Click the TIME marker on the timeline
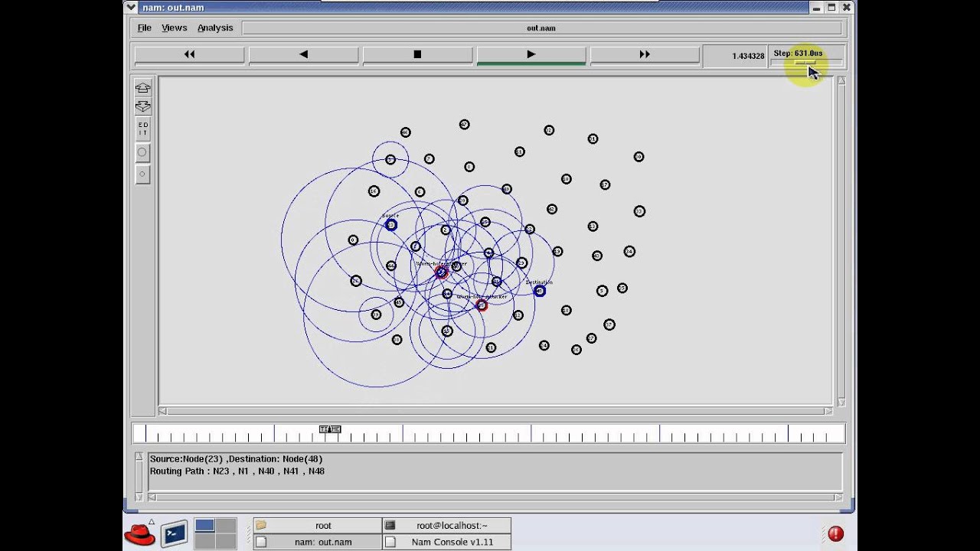The height and width of the screenshot is (551, 980). coord(329,429)
